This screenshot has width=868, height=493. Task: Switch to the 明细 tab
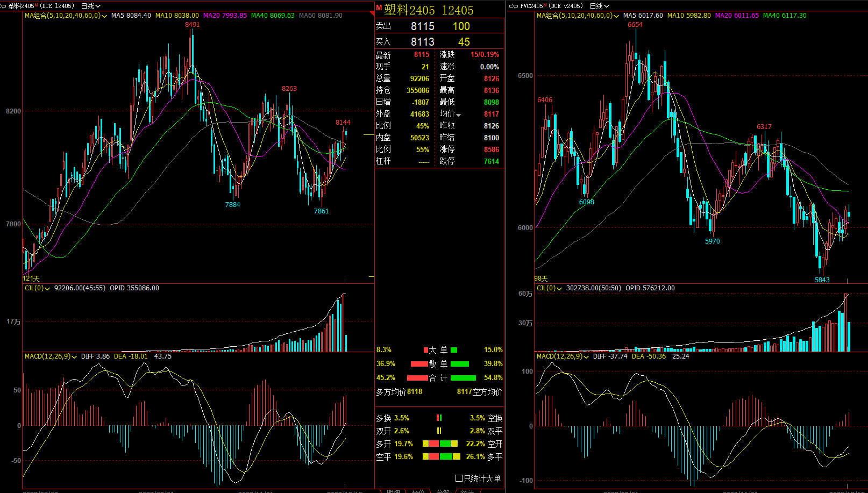pyautogui.click(x=393, y=490)
